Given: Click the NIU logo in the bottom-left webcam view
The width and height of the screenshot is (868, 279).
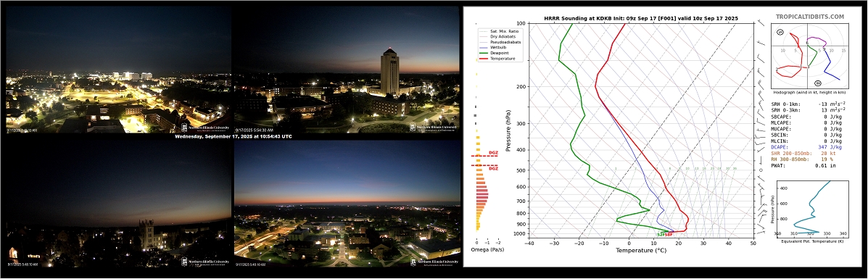Looking at the screenshot, I should click(204, 262).
